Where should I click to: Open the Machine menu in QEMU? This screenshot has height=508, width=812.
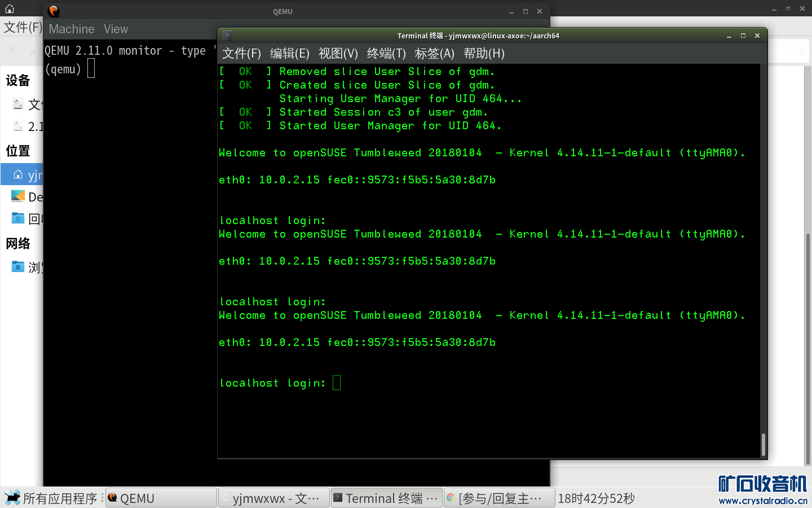coord(72,29)
